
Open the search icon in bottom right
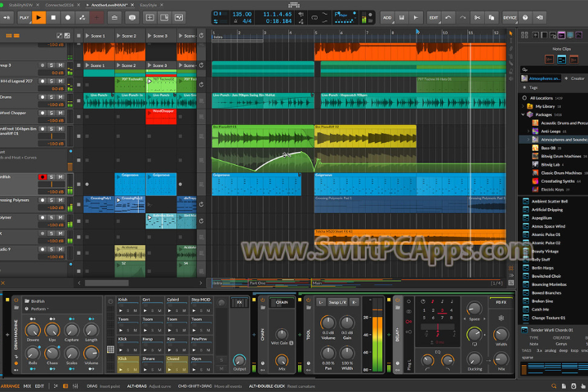click(554, 386)
